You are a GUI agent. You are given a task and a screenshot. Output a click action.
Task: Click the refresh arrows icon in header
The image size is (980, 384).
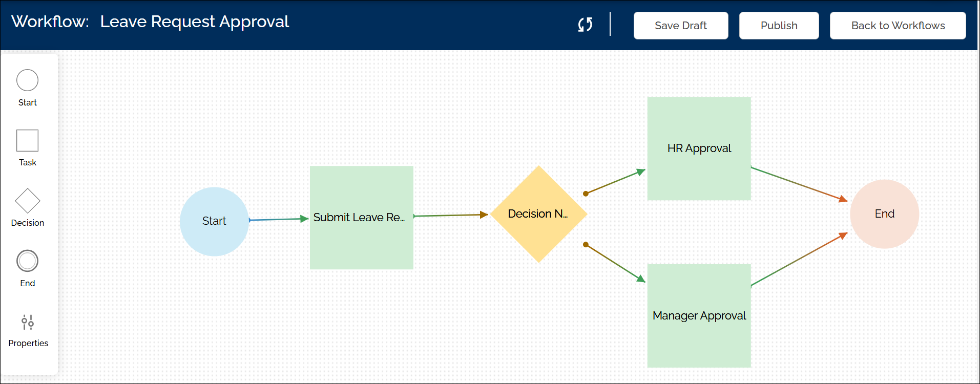point(585,25)
